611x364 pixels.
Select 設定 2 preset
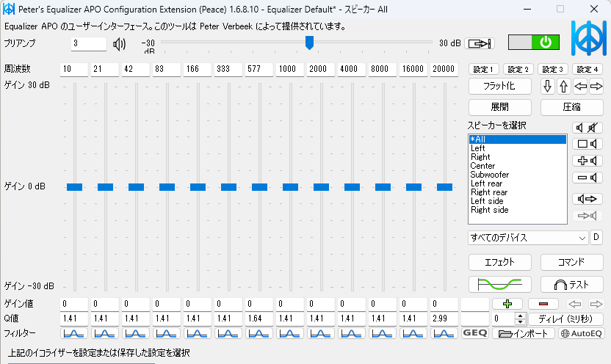tap(518, 69)
